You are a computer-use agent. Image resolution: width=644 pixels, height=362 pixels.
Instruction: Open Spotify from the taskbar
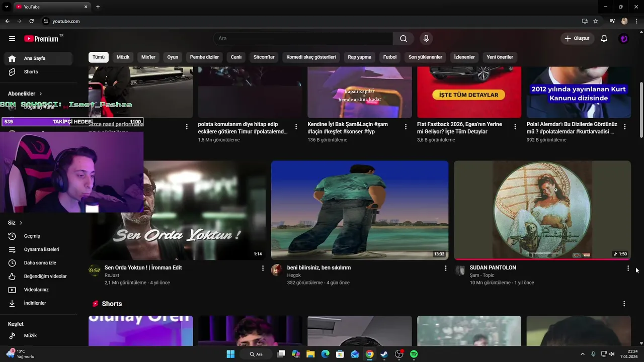[x=414, y=354]
